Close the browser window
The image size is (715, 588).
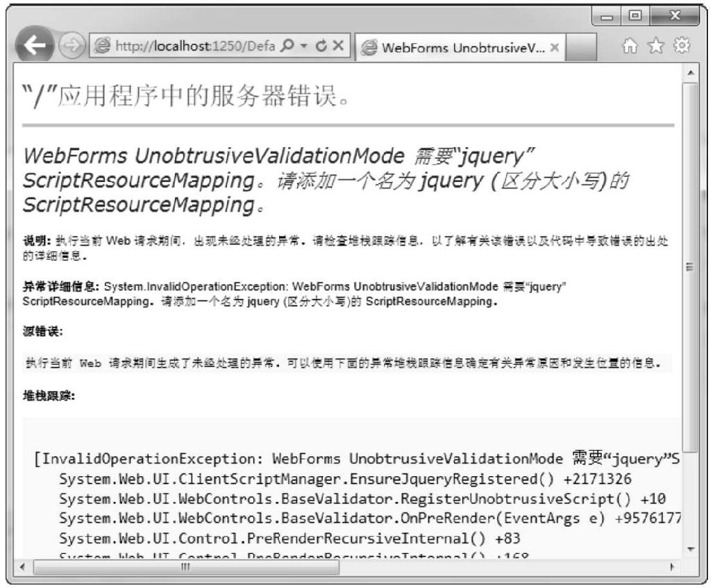[675, 17]
